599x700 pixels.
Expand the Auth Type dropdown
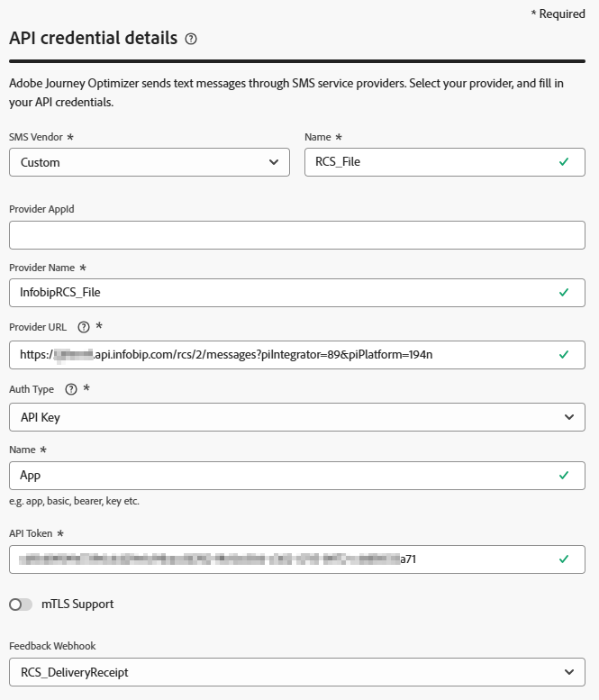point(296,417)
